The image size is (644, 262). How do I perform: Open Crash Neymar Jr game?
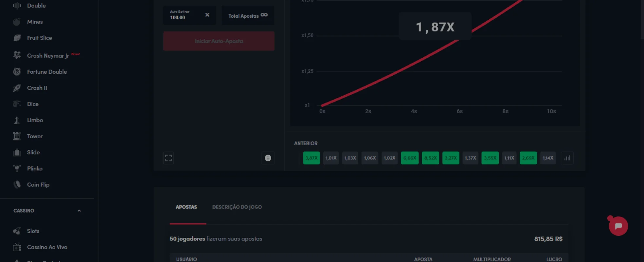point(48,56)
